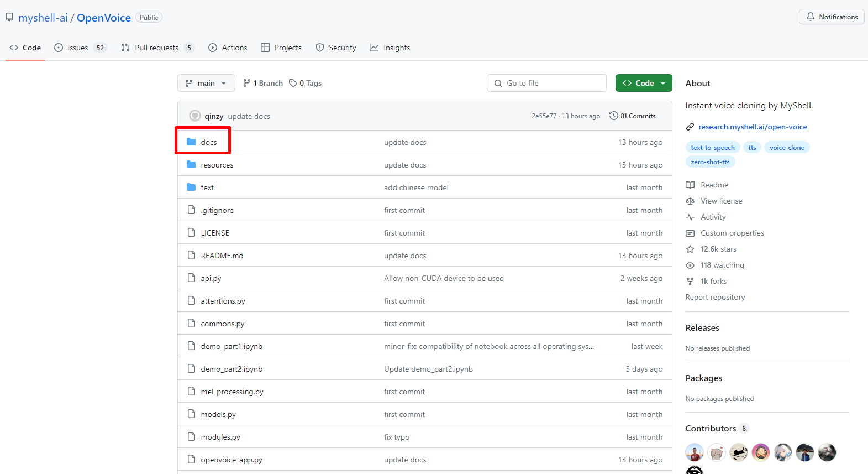This screenshot has width=868, height=474.
Task: Click the Report repository link
Action: (x=715, y=297)
